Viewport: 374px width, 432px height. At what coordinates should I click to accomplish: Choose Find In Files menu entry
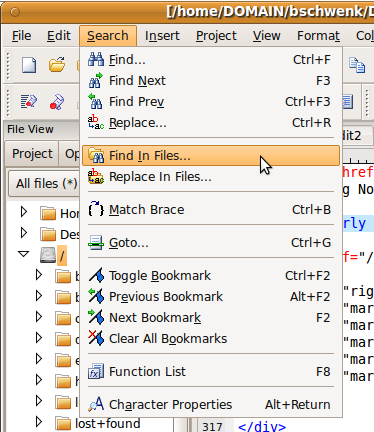pos(211,156)
